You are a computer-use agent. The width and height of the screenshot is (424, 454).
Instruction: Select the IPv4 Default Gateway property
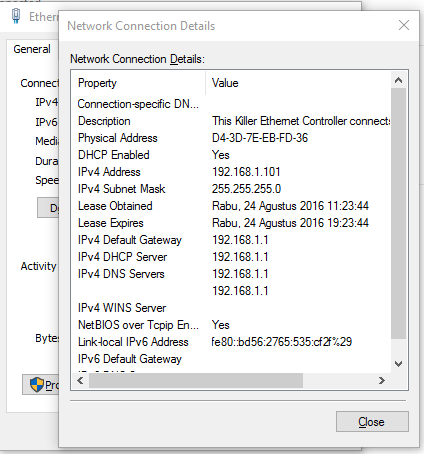(x=130, y=240)
